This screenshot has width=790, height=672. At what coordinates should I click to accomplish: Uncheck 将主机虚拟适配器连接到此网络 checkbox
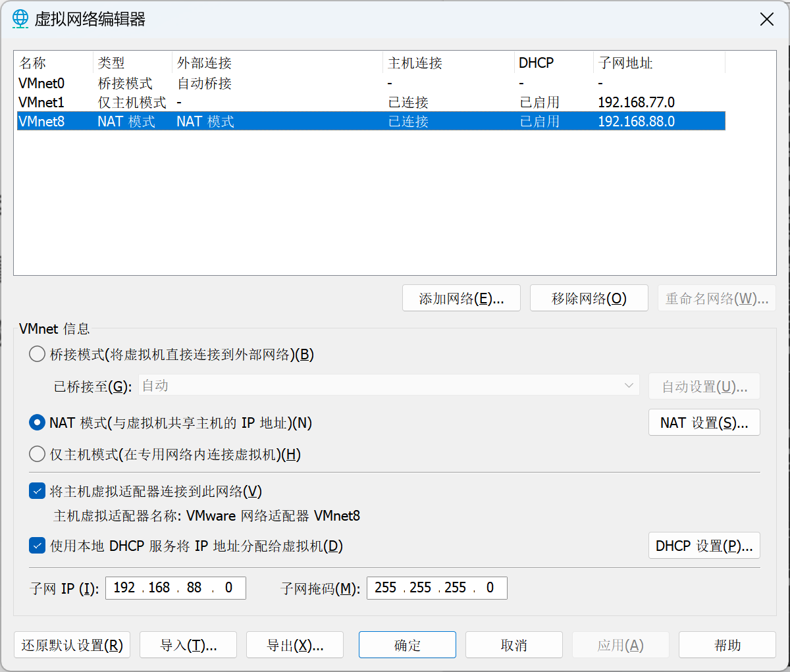[x=38, y=492]
